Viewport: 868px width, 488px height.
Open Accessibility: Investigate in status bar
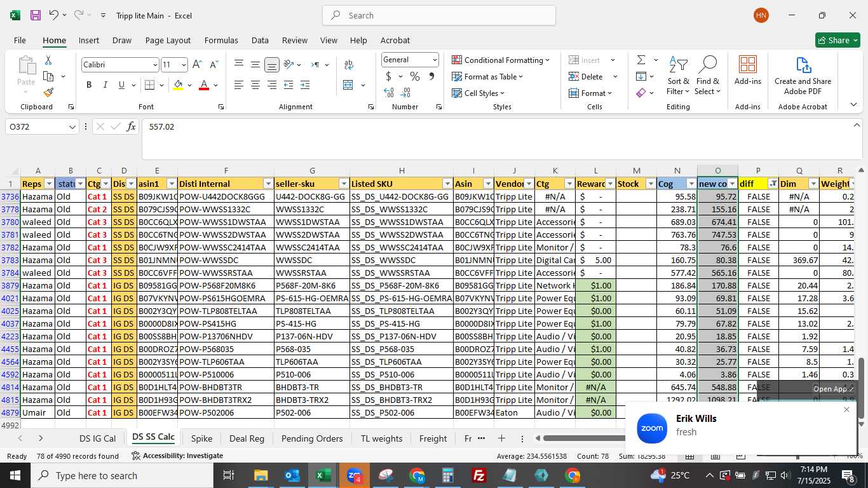point(177,456)
